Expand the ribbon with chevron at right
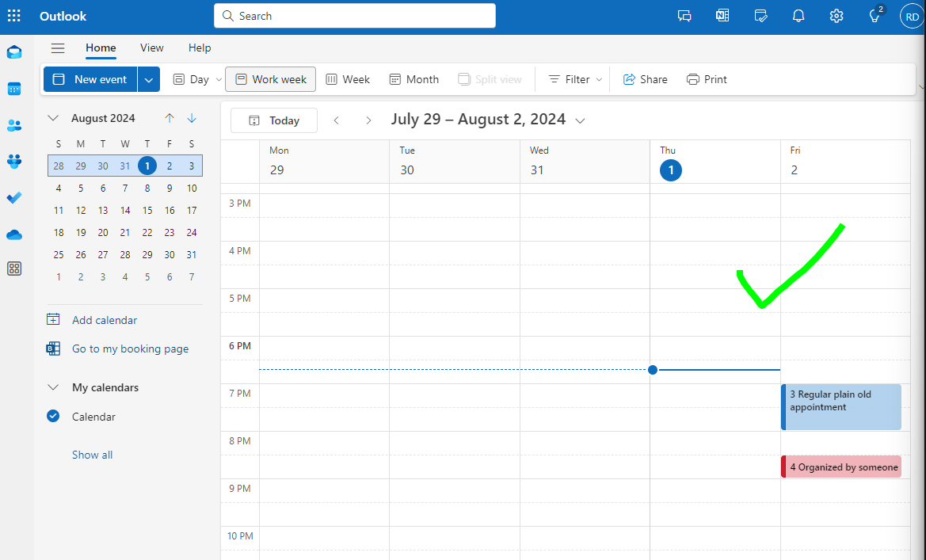 click(x=921, y=86)
